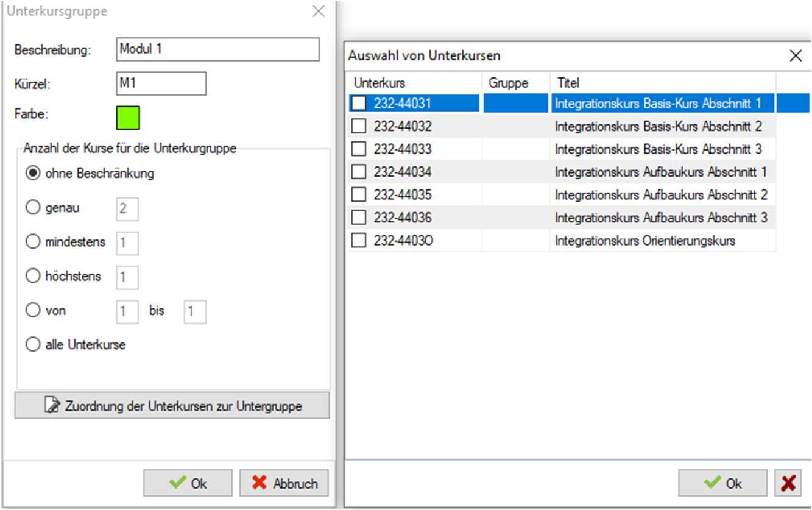The image size is (812, 510).
Task: Click the Kürzel field containing M1
Action: pyautogui.click(x=161, y=83)
